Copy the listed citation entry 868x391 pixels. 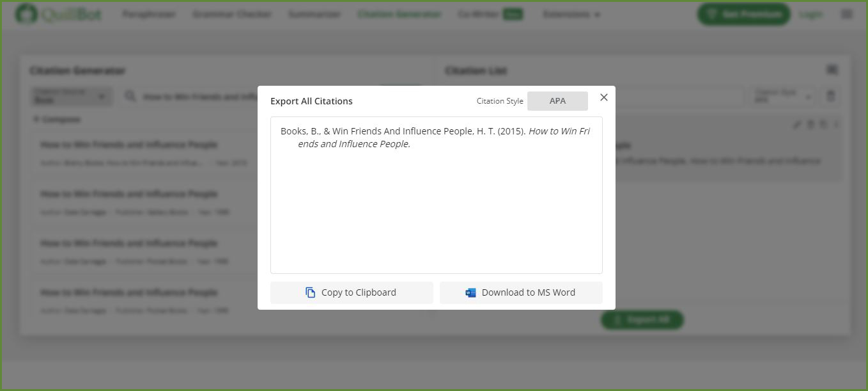(824, 125)
